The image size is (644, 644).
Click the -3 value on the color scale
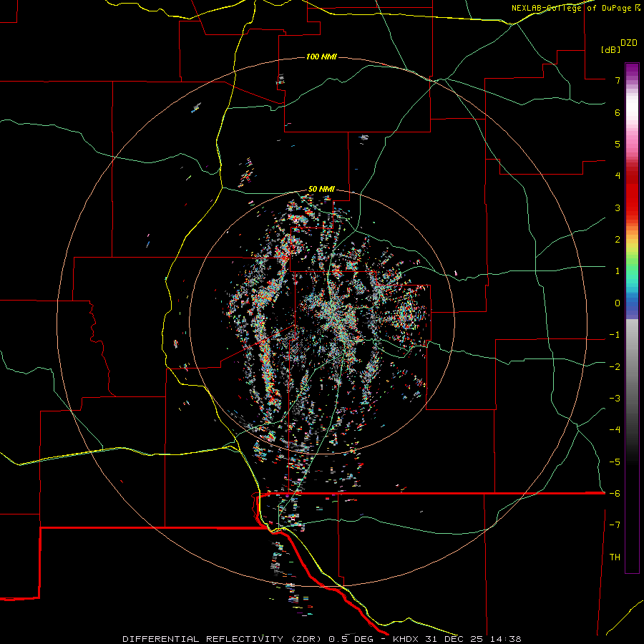615,399
